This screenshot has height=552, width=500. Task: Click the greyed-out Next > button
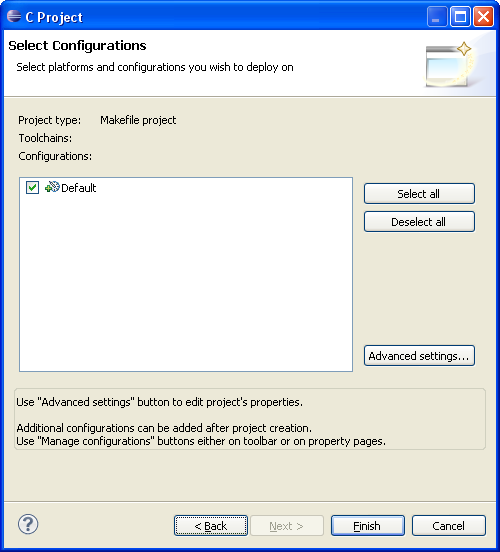point(287,526)
